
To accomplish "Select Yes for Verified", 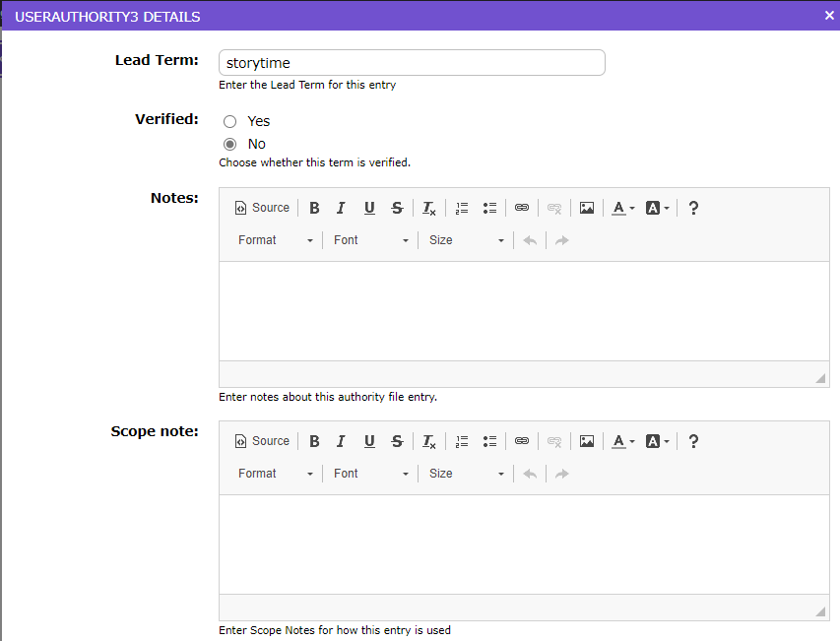I will (x=229, y=121).
